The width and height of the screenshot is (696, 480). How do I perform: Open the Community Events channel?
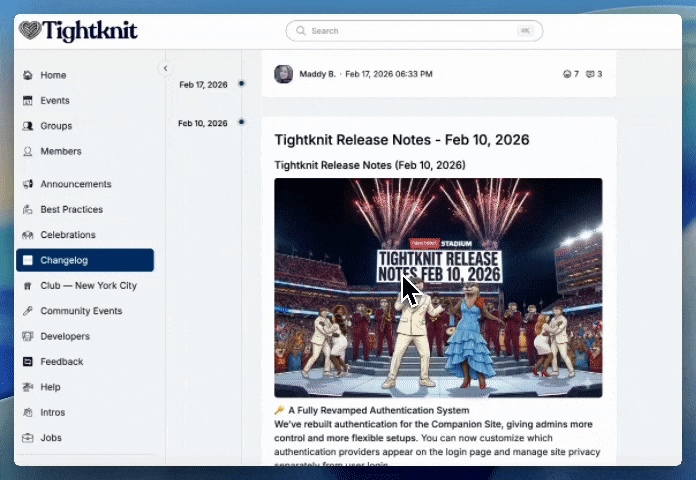point(85,311)
